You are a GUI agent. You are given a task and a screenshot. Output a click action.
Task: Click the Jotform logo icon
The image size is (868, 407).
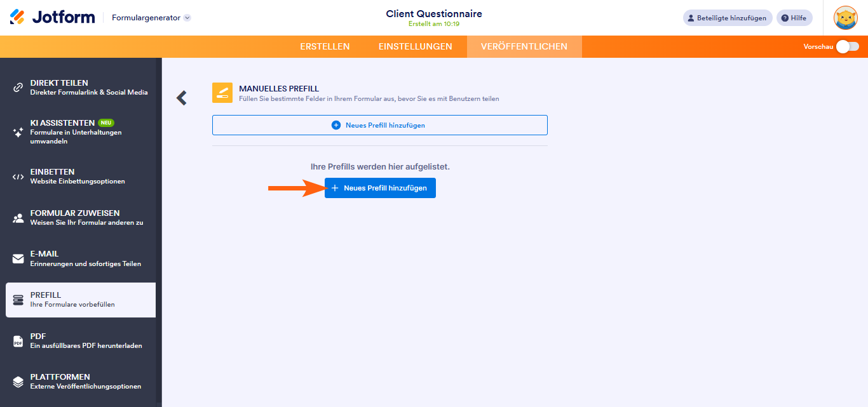pos(17,17)
